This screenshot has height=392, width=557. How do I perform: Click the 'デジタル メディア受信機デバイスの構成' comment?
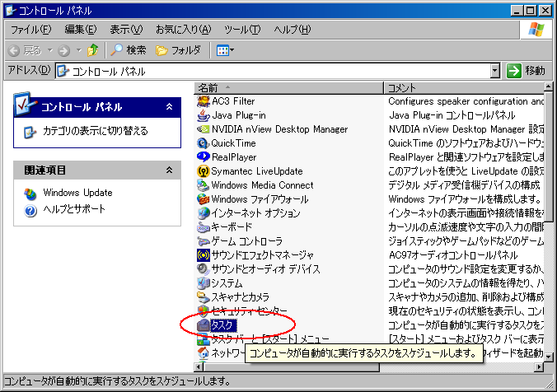[464, 185]
